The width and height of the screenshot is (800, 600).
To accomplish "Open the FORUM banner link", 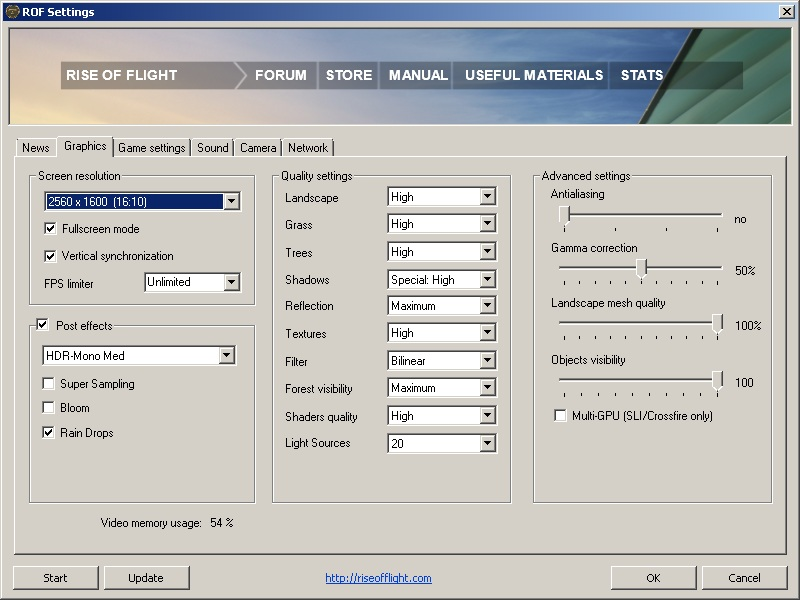I will click(x=281, y=76).
